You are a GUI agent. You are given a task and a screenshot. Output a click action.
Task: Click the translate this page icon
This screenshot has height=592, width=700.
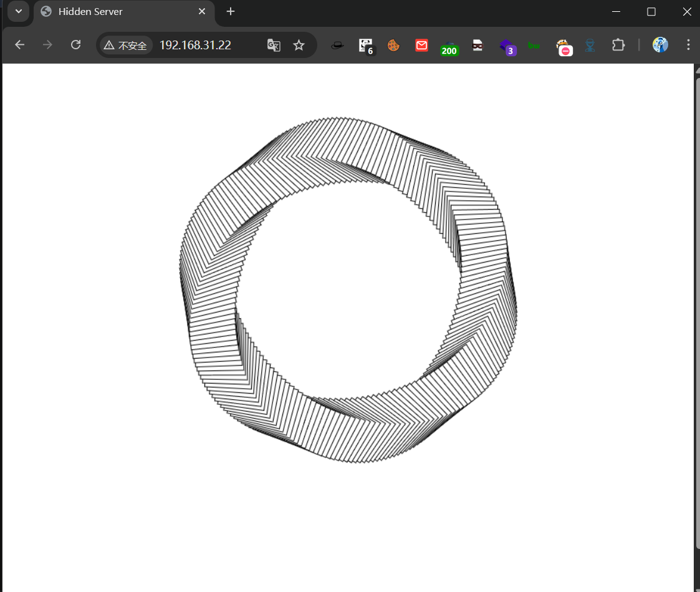click(x=274, y=45)
